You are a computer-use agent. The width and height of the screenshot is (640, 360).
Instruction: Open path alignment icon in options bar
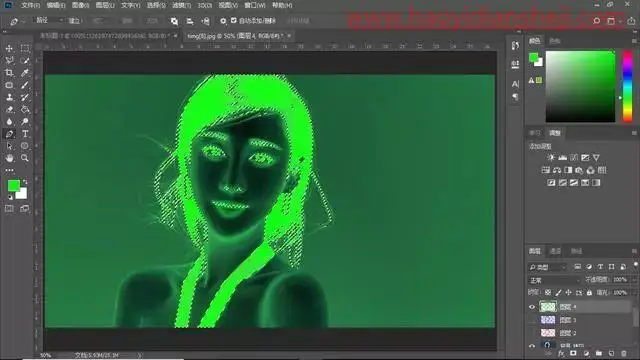coord(190,21)
